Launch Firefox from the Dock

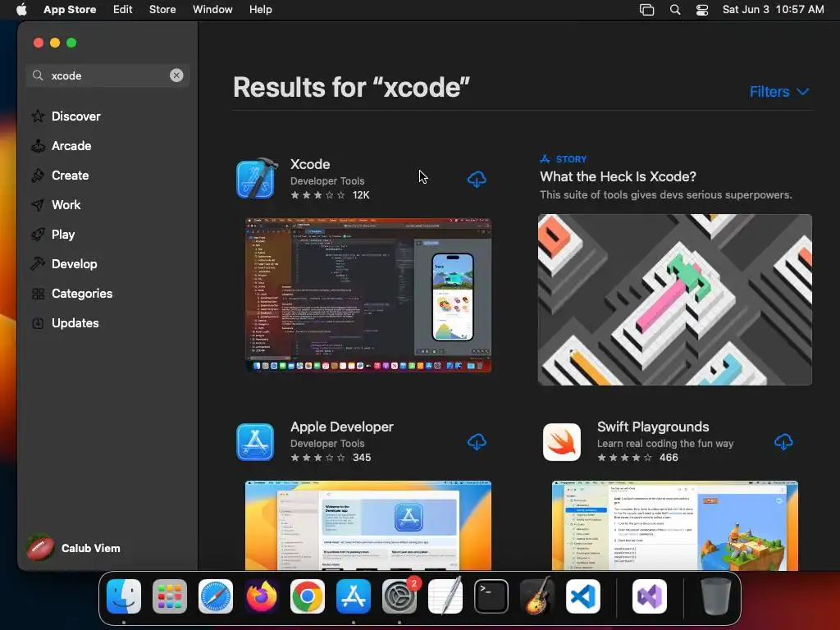(x=262, y=596)
